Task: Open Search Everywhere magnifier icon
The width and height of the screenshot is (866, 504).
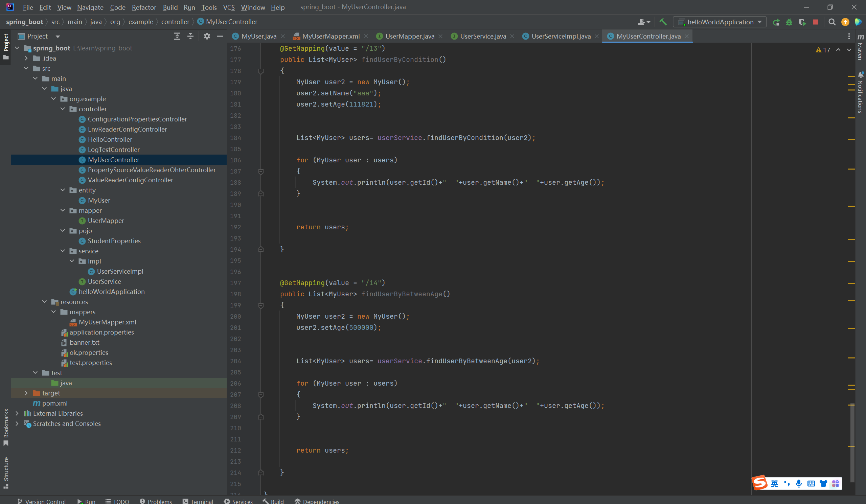Action: pyautogui.click(x=831, y=22)
